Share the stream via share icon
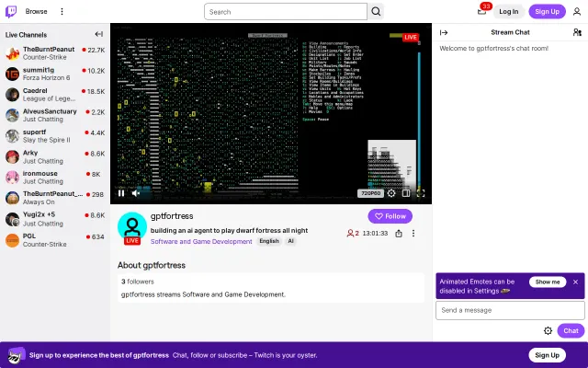Screen dimensions: 588x368 click(399, 233)
